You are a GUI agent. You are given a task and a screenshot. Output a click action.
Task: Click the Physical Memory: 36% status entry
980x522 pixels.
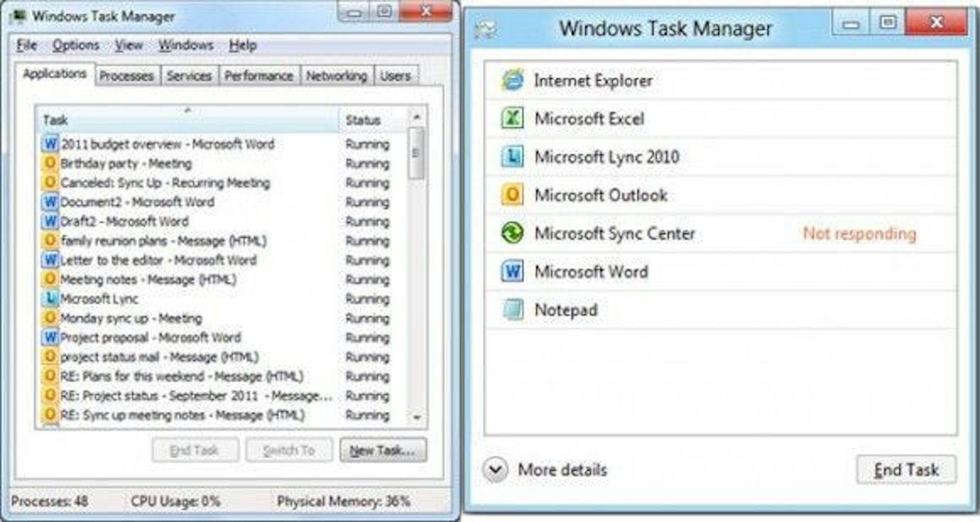coord(343,501)
